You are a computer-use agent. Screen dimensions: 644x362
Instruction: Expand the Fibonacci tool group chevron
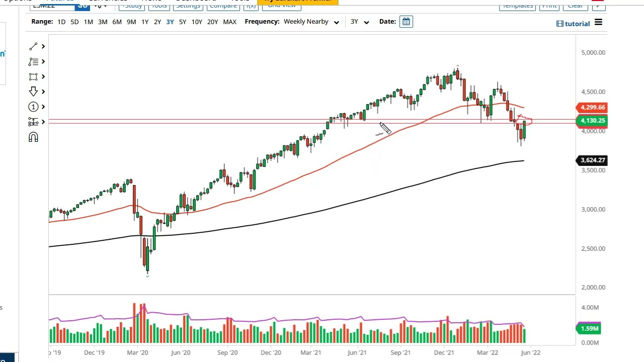tap(43, 61)
